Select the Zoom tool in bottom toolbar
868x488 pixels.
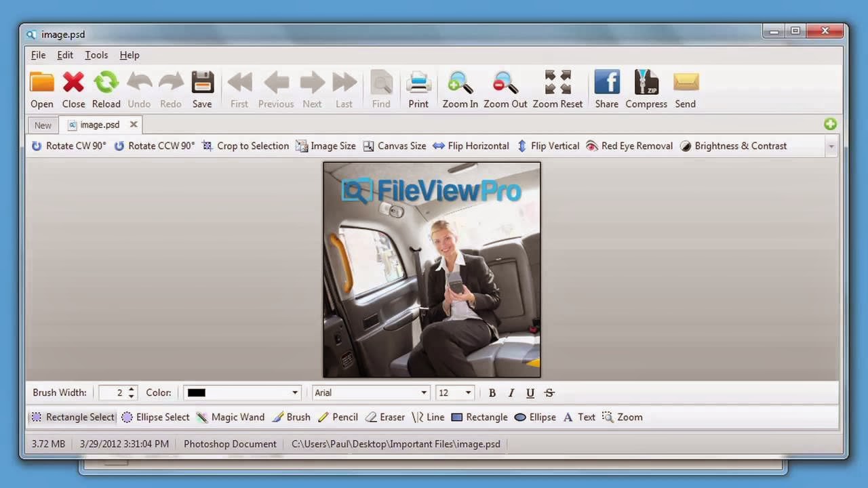coord(622,417)
